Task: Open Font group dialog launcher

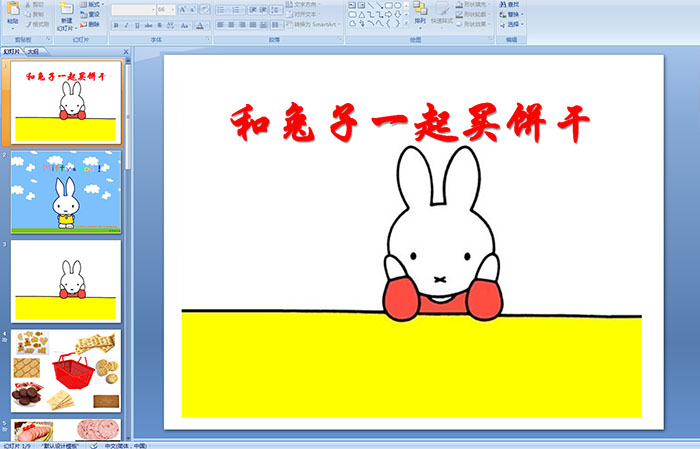Action: 208,40
